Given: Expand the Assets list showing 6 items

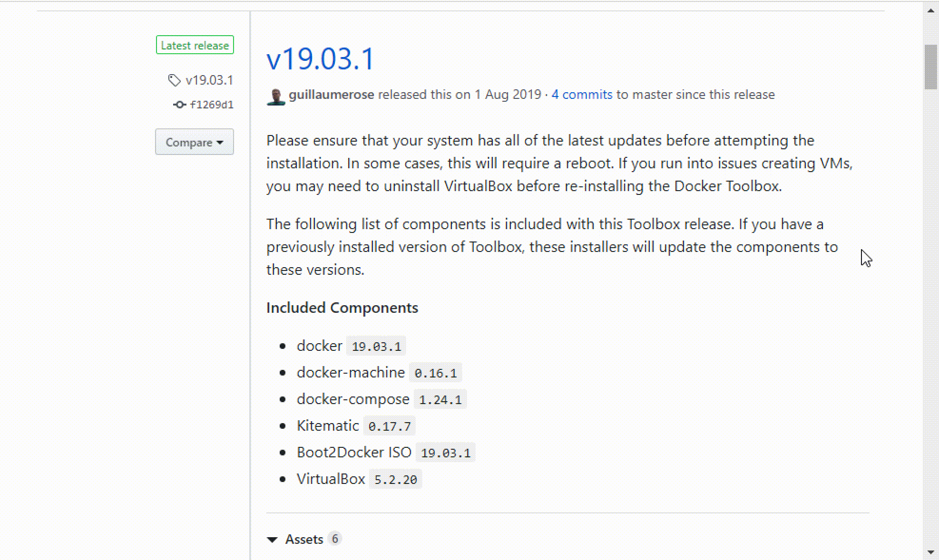Looking at the screenshot, I should pyautogui.click(x=304, y=539).
